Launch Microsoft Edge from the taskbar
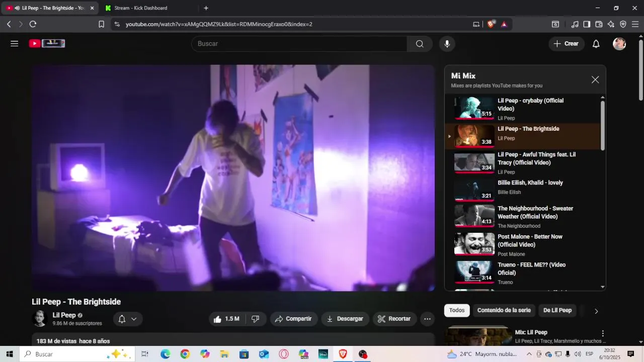This screenshot has height=362, width=644. (x=166, y=354)
